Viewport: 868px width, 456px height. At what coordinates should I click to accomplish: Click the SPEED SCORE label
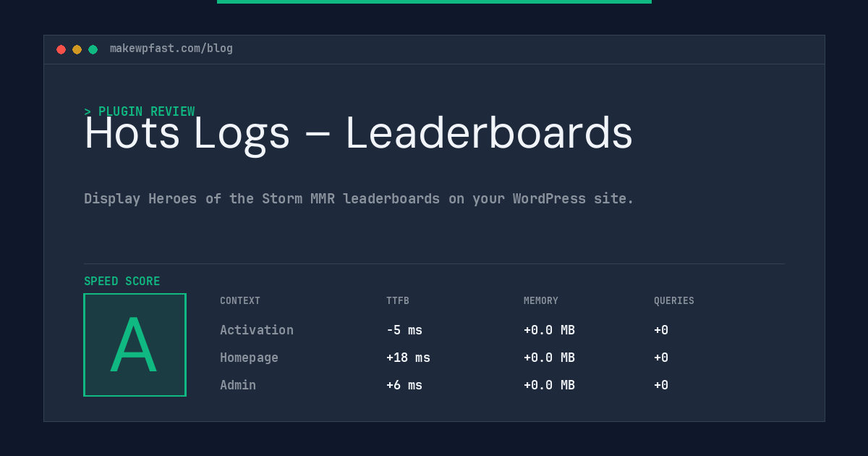122,282
